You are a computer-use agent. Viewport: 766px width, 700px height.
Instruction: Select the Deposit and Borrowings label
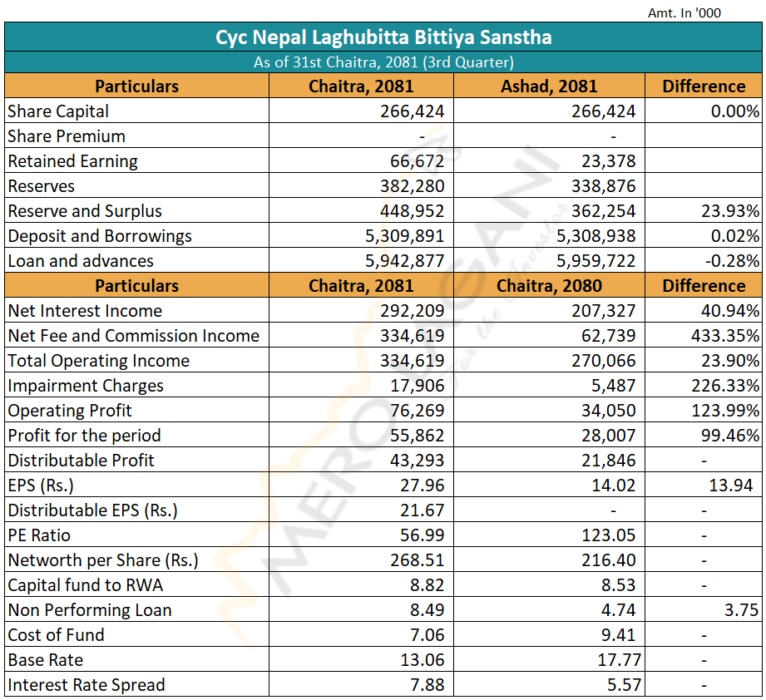pos(100,236)
